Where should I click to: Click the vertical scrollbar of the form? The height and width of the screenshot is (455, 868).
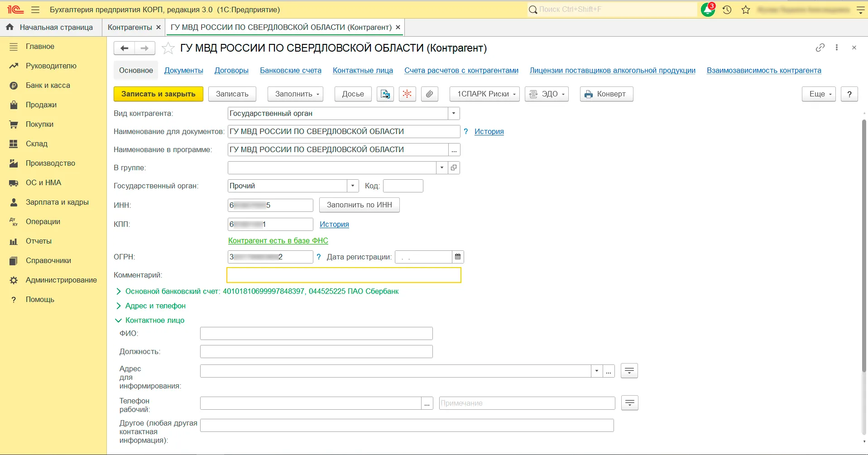click(x=864, y=244)
